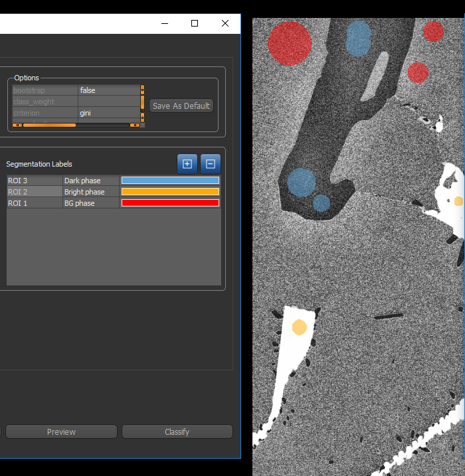Click the options scroll right arrow
The height and width of the screenshot is (476, 465).
pyautogui.click(x=135, y=125)
